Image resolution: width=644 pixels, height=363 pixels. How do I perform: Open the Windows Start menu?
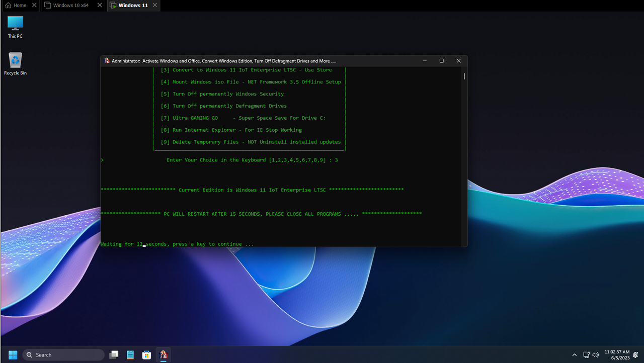point(13,355)
